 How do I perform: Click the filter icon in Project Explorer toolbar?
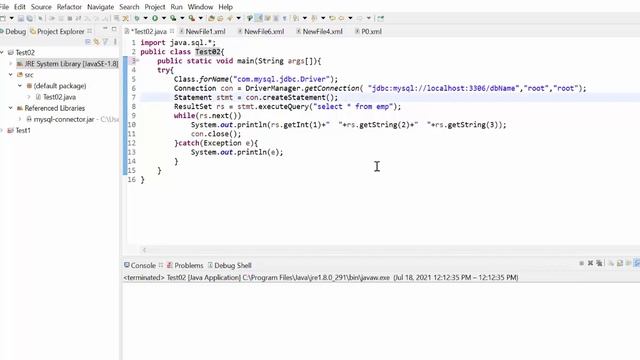tap(106, 42)
